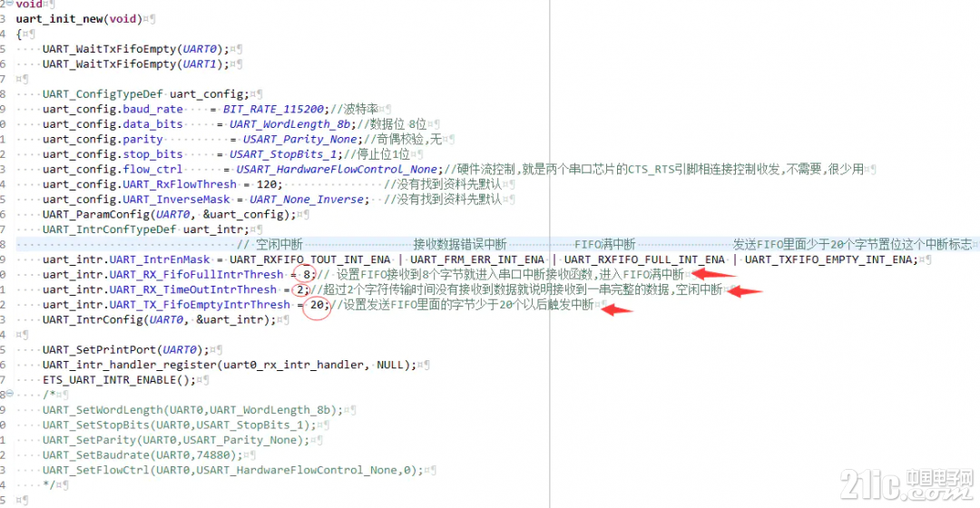
Task: Select the UART_RXFIFO_FULL_INT_ENA flag
Action: coord(644,259)
